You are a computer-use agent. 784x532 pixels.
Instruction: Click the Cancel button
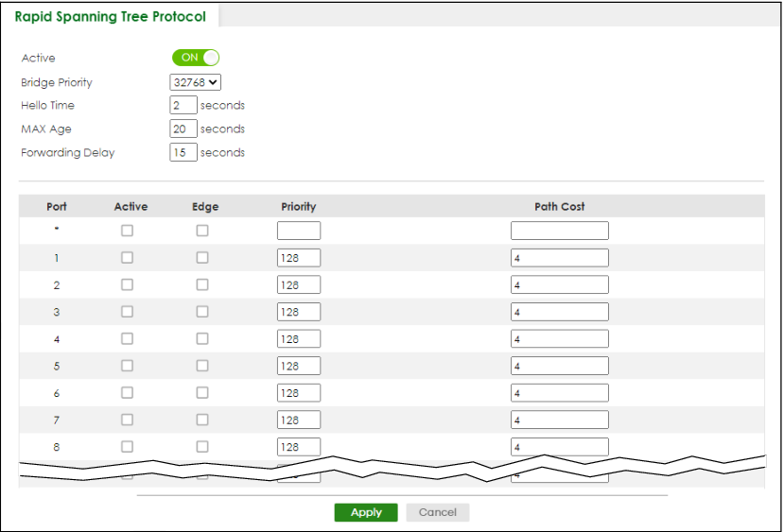(x=437, y=512)
